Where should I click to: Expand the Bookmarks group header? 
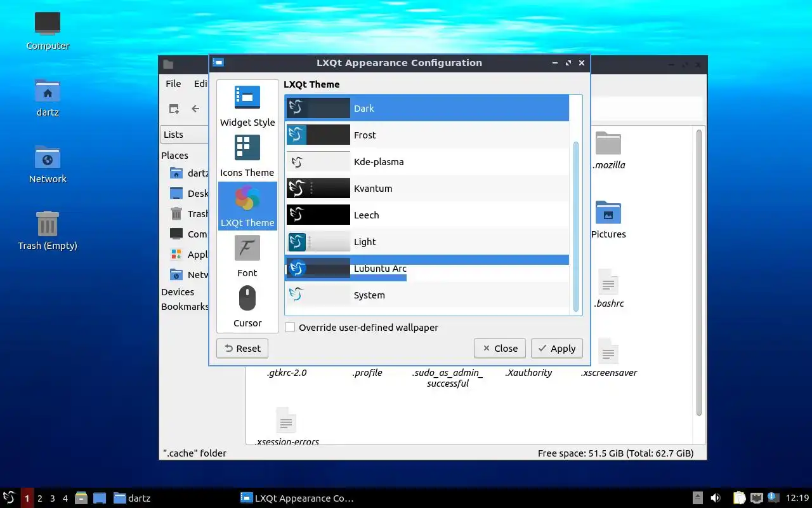pos(185,306)
